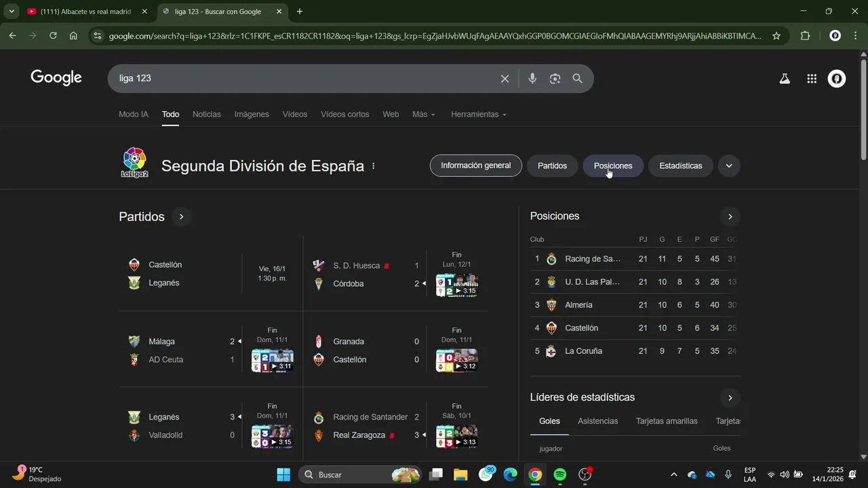Switch to Imágenes results tab
This screenshot has height=488, width=868.
point(252,115)
